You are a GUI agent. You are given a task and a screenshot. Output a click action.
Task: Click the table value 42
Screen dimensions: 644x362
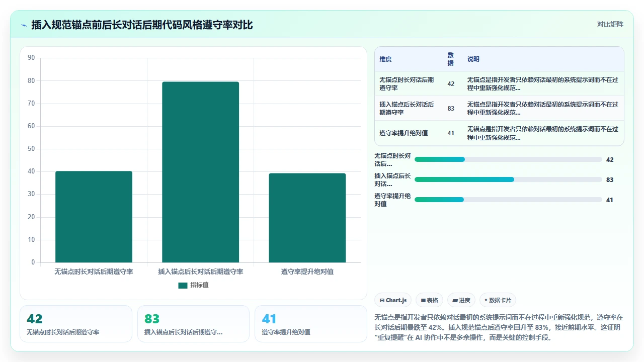click(x=451, y=83)
